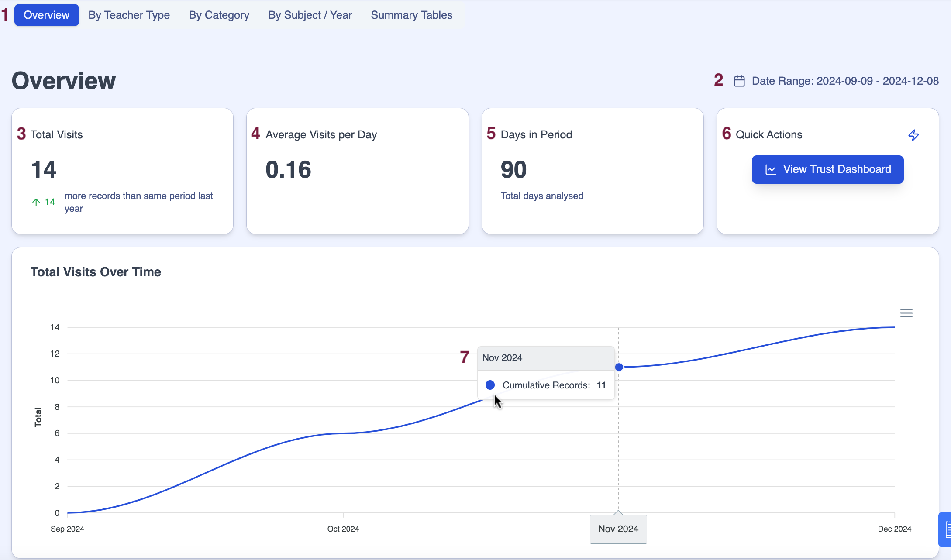
Task: Click the Nov 2024 x-axis highlight label
Action: coord(618,529)
